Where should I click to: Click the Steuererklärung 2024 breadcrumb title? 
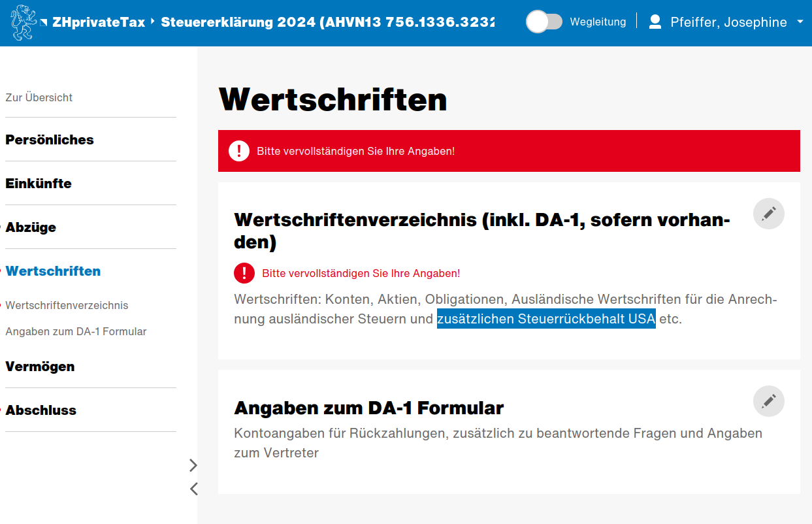point(327,22)
